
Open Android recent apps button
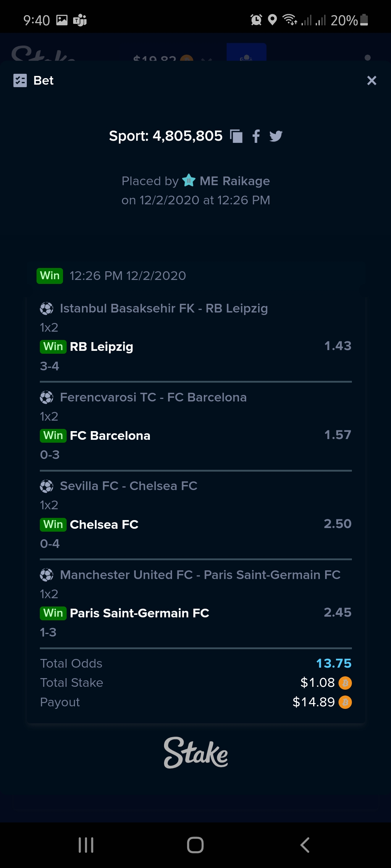pyautogui.click(x=86, y=845)
